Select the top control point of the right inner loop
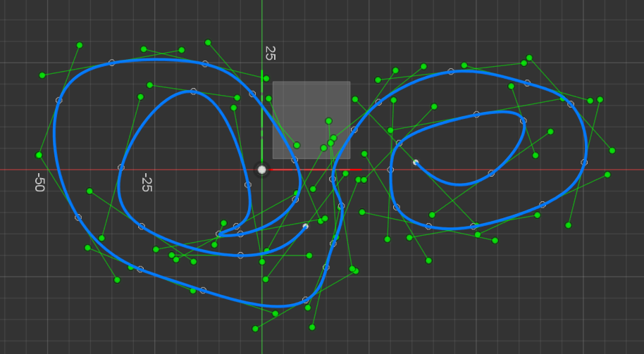This screenshot has height=354, width=644. pos(476,114)
